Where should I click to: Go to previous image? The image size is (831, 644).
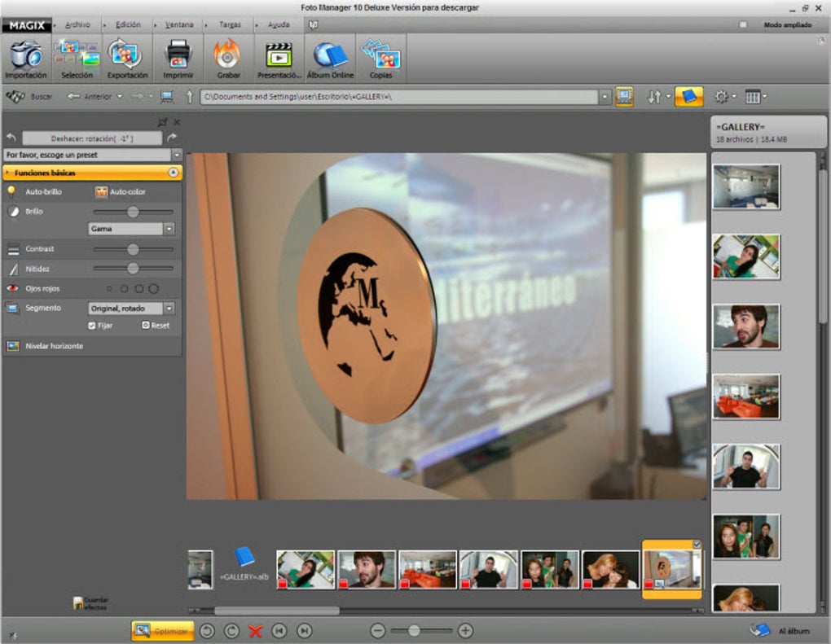279,631
